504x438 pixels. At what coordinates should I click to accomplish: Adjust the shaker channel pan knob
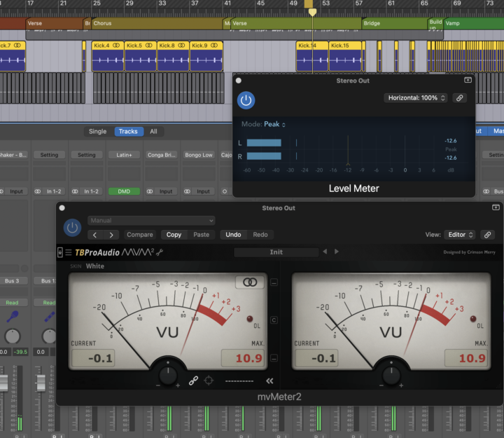[x=12, y=336]
